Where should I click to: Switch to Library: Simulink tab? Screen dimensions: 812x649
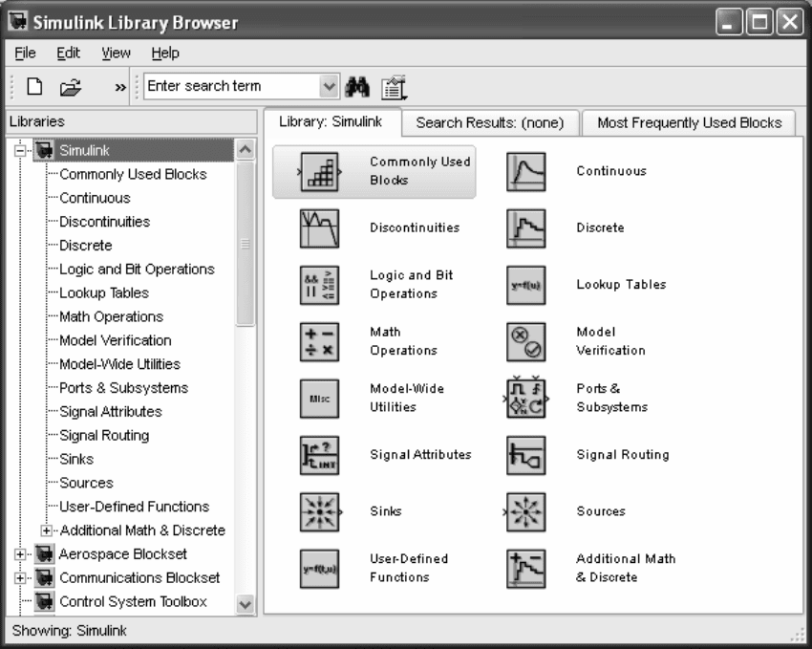click(331, 121)
